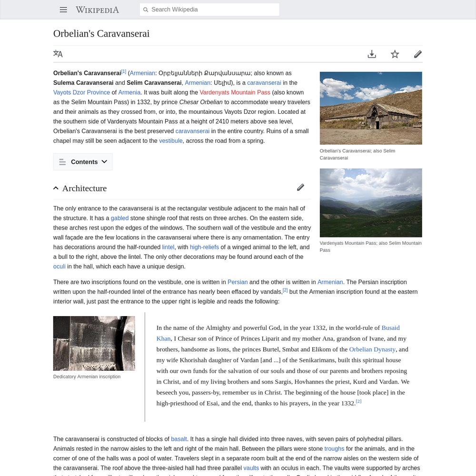
Task: Click caption 'Vardenyats Mountain Pass; also Selim Mountain Pass'
Action: point(370,247)
